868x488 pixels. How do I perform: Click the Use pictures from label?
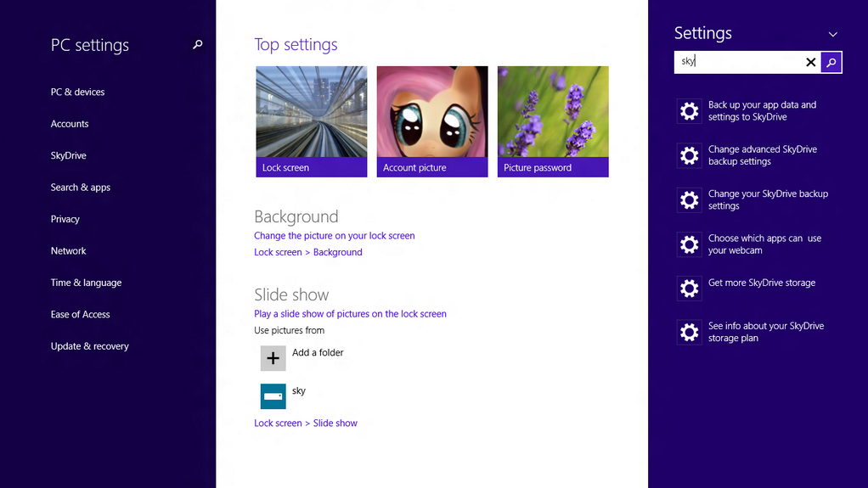289,330
